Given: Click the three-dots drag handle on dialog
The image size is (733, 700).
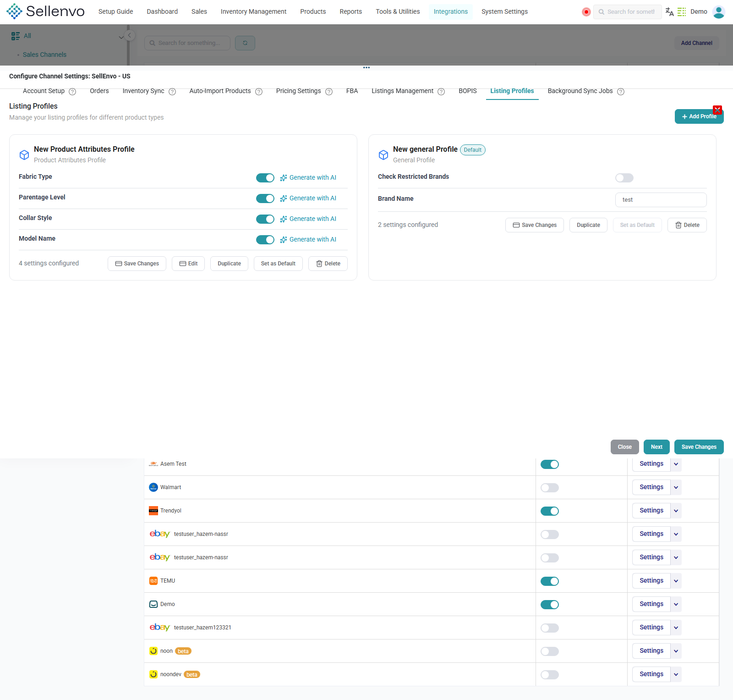Looking at the screenshot, I should coord(366,68).
